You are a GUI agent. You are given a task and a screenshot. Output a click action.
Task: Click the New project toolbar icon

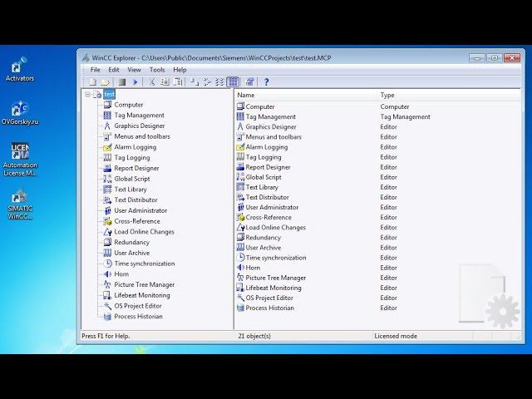coord(92,81)
